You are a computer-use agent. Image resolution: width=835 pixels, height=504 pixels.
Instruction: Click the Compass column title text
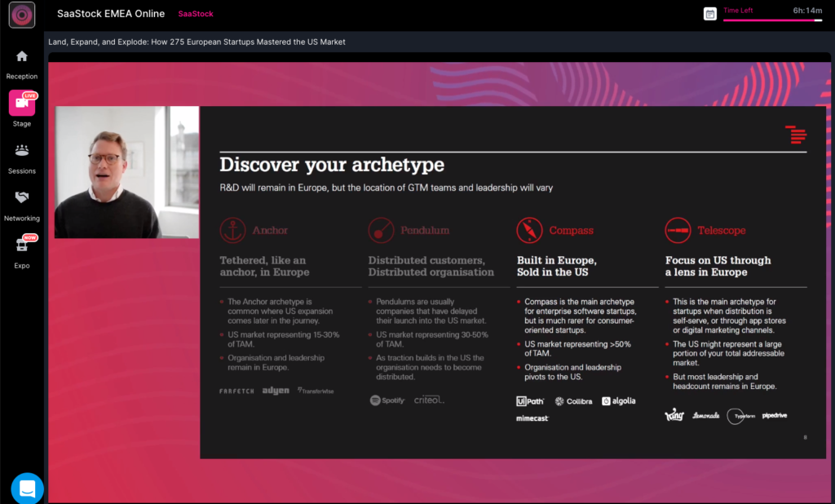571,231
